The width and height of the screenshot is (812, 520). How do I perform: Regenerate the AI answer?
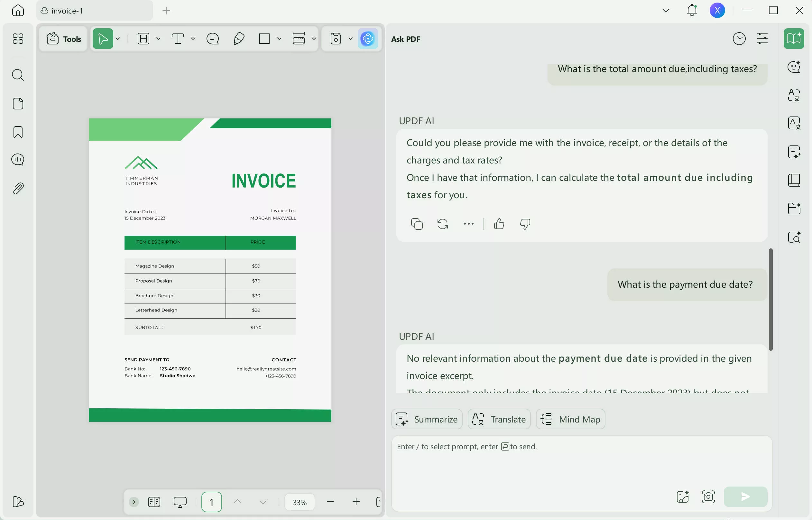(442, 224)
